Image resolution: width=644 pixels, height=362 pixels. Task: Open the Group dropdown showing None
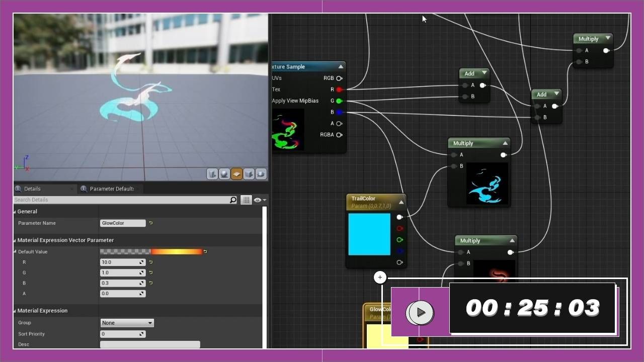click(127, 323)
